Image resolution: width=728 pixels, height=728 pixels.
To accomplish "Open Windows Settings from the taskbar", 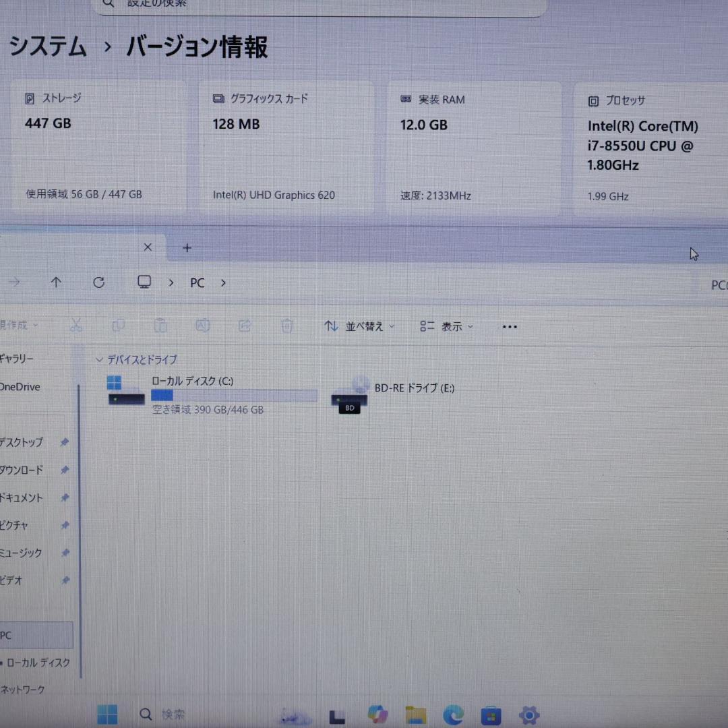I will click(529, 714).
